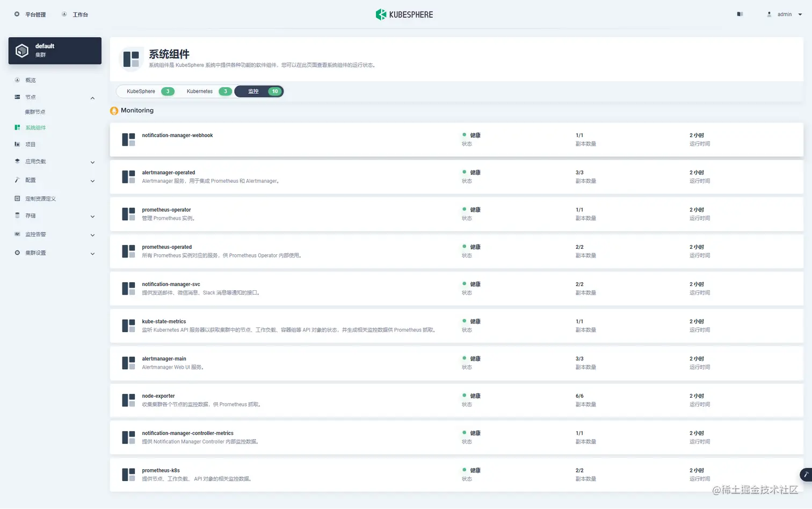Screen dimensions: 812x509
Task: Click the 监控告警 monitoring icon
Action: [x=17, y=234]
